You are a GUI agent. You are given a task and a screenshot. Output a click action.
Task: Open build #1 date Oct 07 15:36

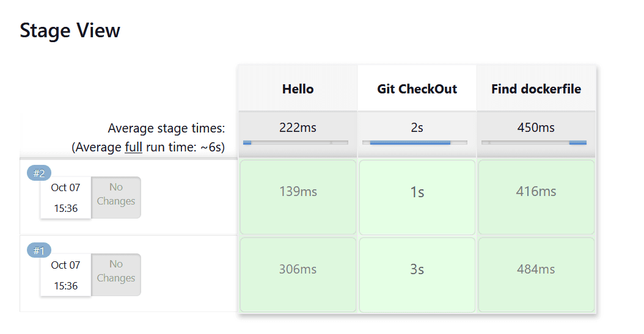(66, 274)
